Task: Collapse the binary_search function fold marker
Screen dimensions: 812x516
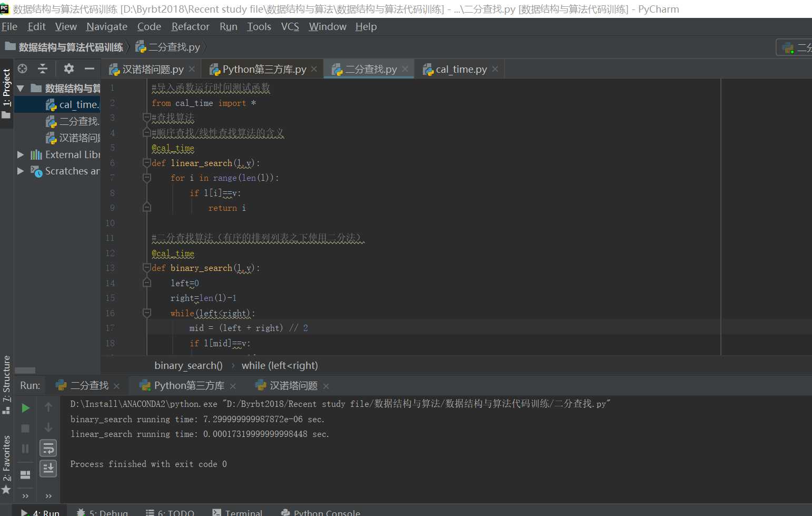Action: (147, 268)
